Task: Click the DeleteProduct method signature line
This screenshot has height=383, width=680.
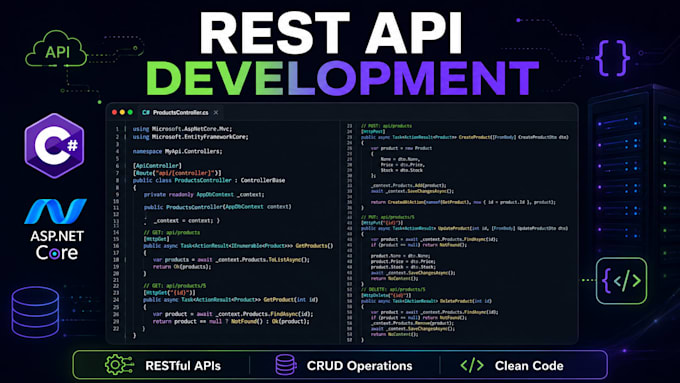Action: [x=426, y=301]
